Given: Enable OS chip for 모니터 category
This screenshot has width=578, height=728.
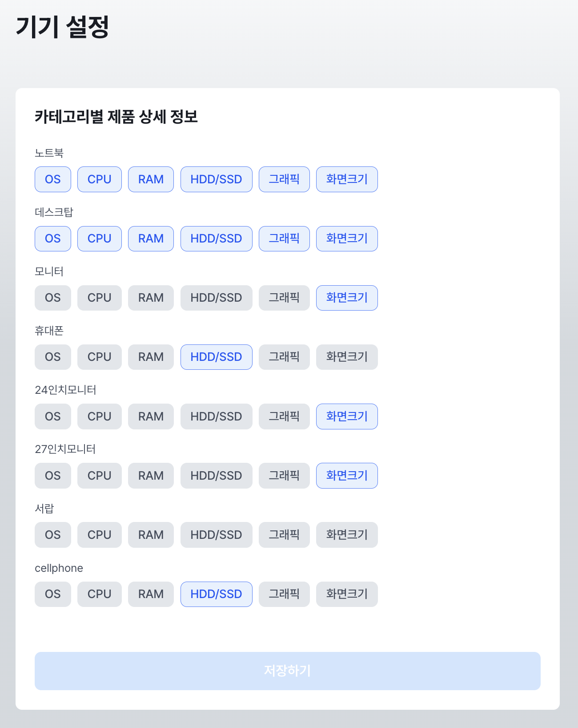Looking at the screenshot, I should 53,298.
